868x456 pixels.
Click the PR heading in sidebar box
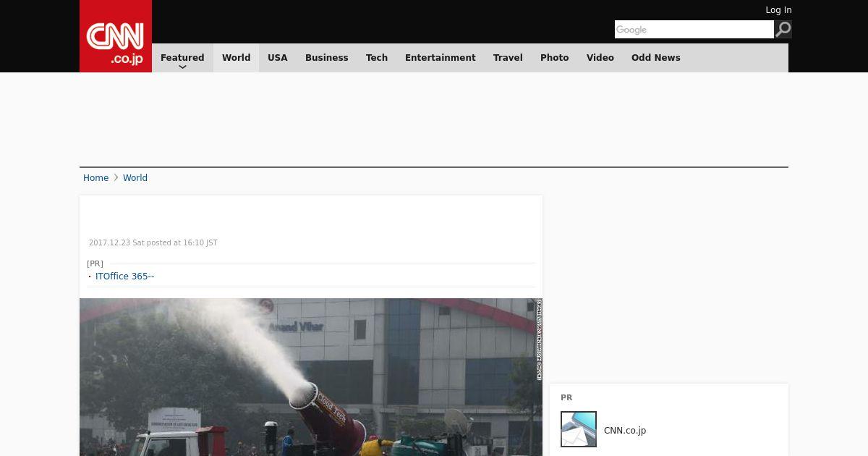(x=566, y=398)
